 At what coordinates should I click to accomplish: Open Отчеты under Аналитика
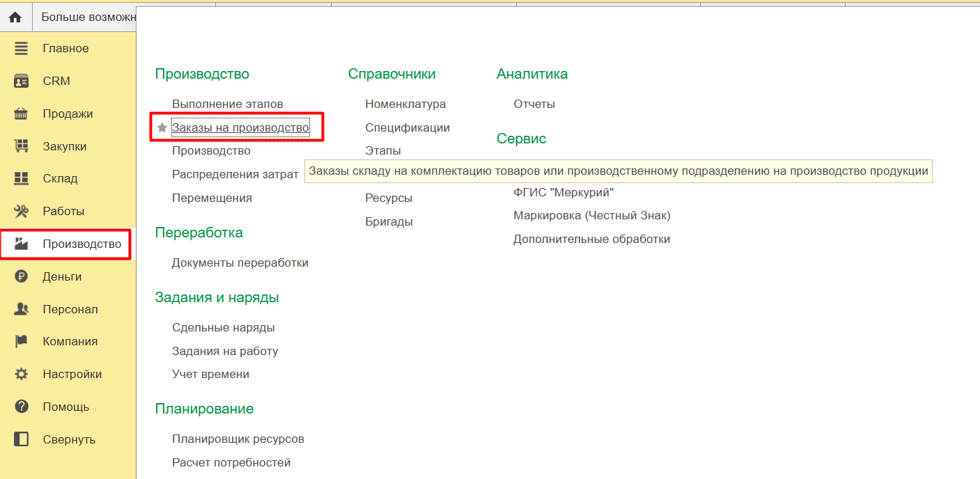coord(534,104)
